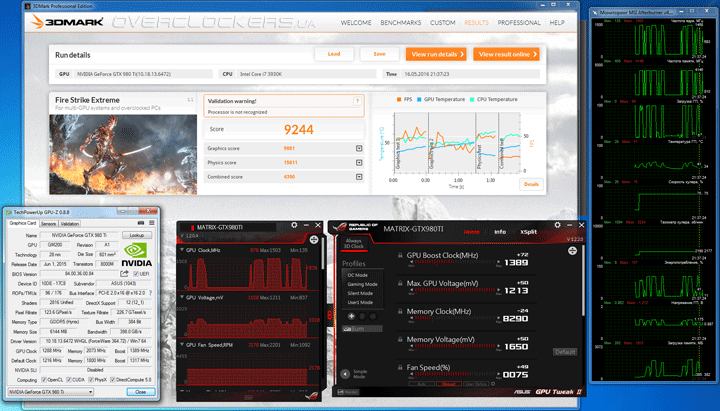Click the Details button under the chart

(x=531, y=184)
